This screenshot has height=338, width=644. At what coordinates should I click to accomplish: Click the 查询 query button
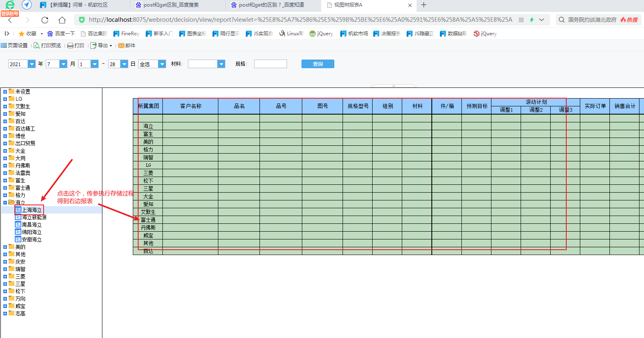pyautogui.click(x=317, y=64)
